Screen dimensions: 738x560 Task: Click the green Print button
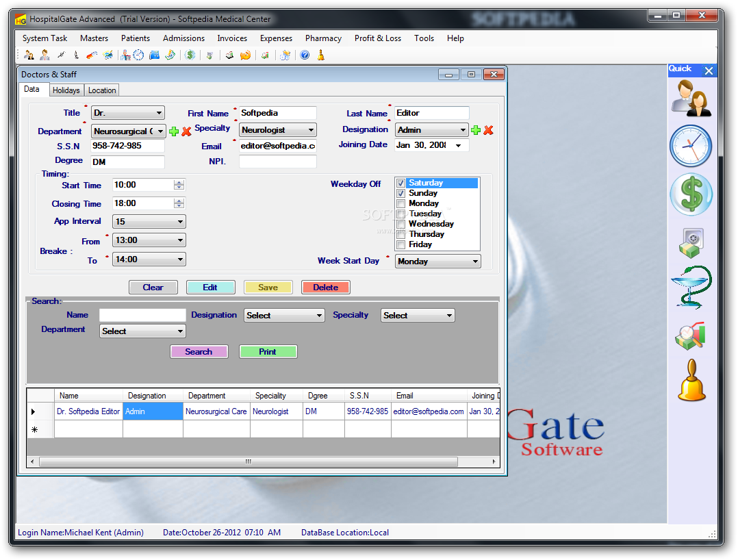click(x=268, y=351)
